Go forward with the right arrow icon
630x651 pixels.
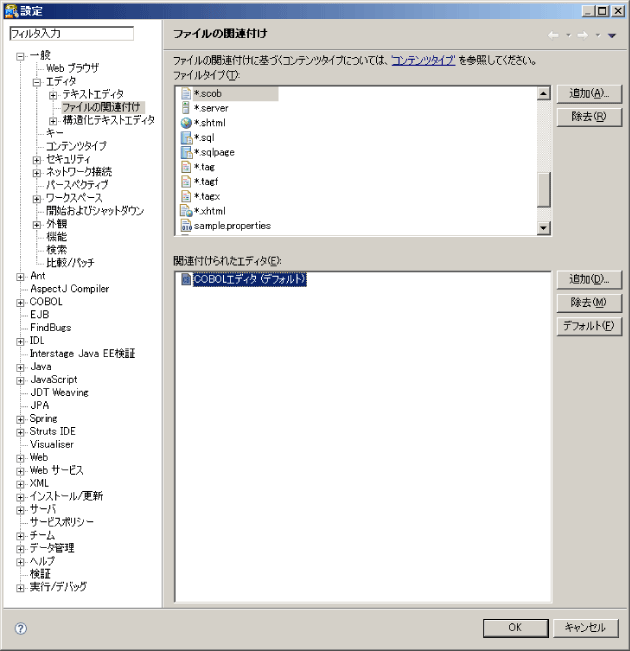pos(583,35)
